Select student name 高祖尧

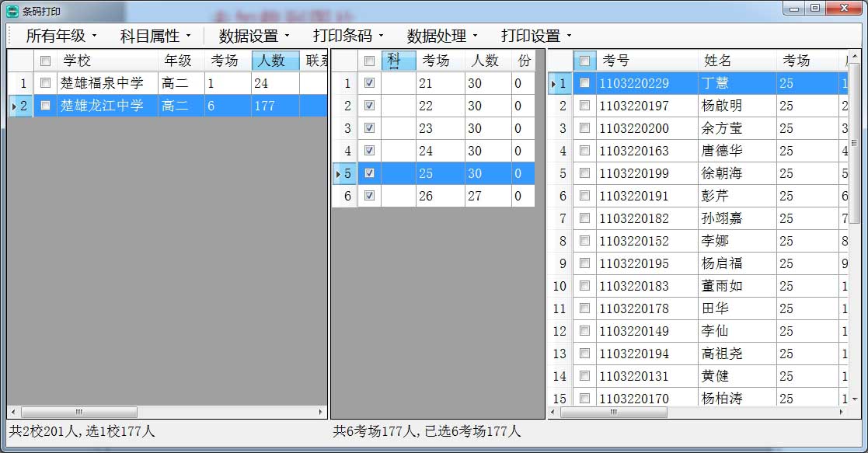point(737,354)
